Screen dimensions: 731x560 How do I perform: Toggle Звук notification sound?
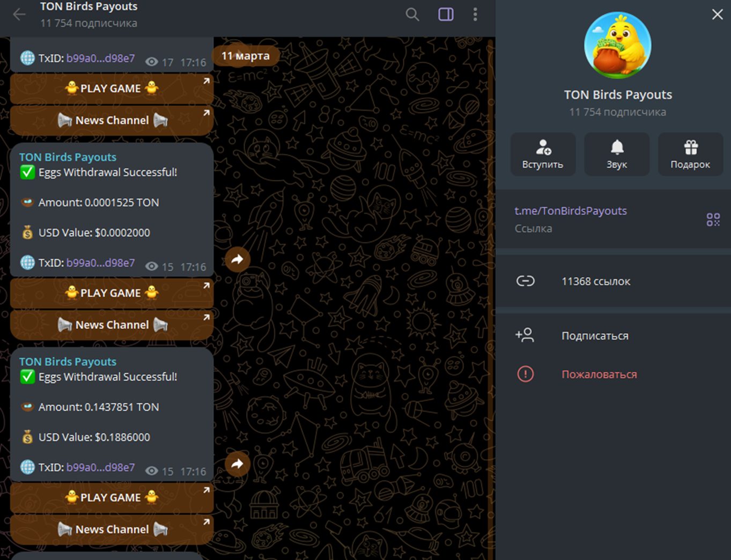click(617, 154)
